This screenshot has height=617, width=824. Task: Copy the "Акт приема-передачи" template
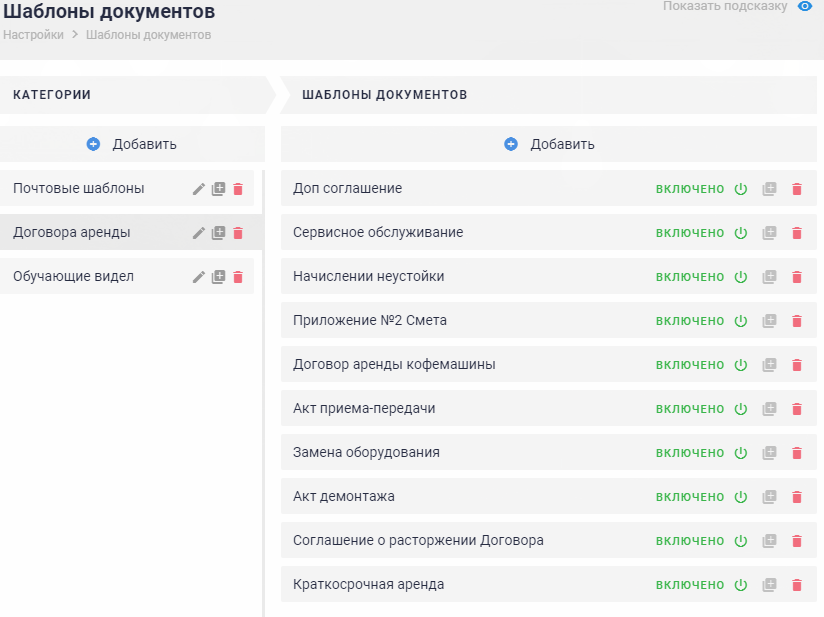tap(769, 408)
